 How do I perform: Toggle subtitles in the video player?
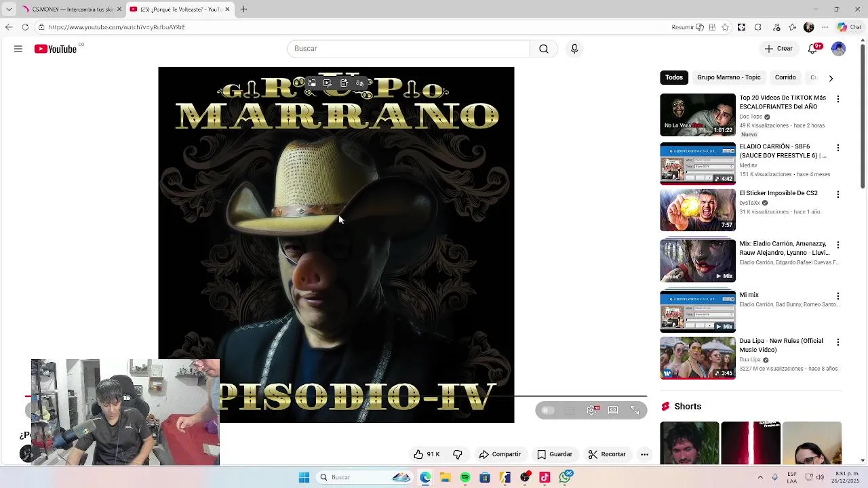(x=570, y=410)
